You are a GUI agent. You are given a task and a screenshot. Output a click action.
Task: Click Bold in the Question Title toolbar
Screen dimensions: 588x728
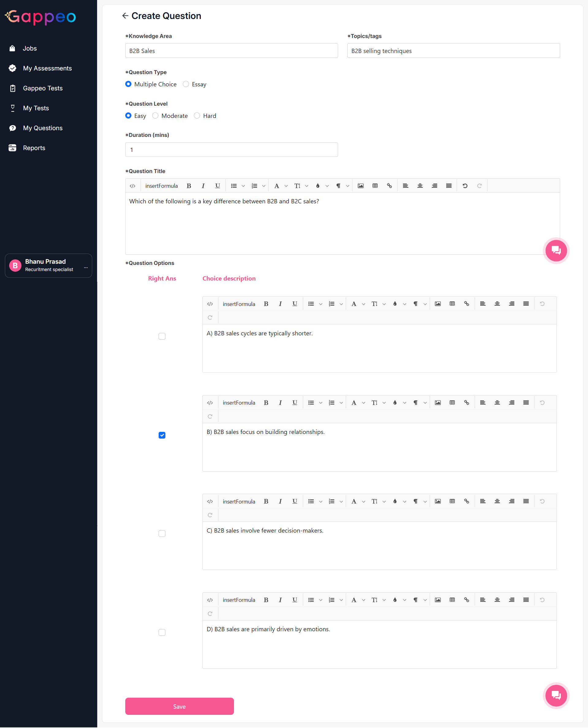click(x=189, y=186)
